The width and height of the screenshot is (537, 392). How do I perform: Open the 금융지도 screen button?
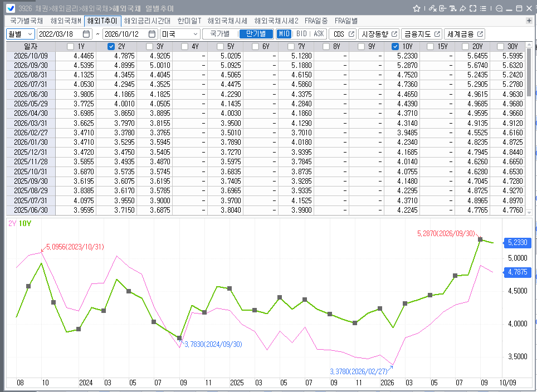pos(422,34)
